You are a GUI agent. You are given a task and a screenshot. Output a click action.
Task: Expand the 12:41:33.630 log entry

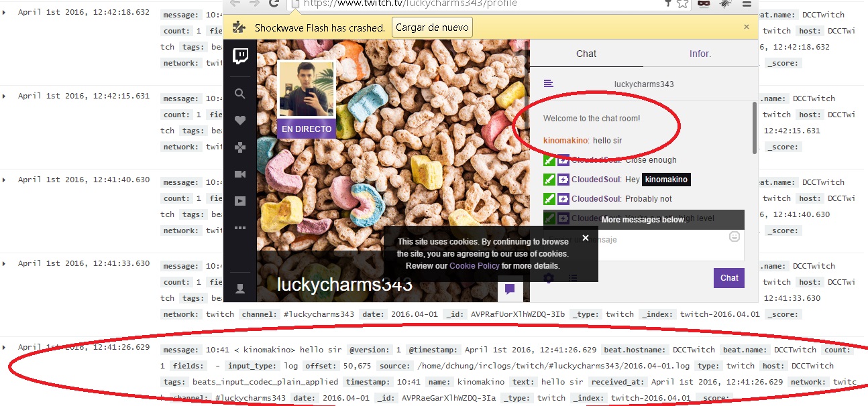tap(4, 263)
